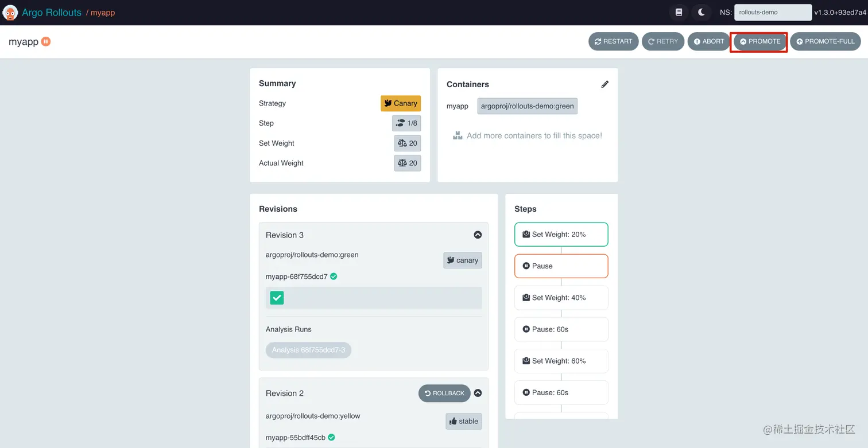This screenshot has height=448, width=868.
Task: Click the ROLLBACK button on Revision 2
Action: point(444,394)
